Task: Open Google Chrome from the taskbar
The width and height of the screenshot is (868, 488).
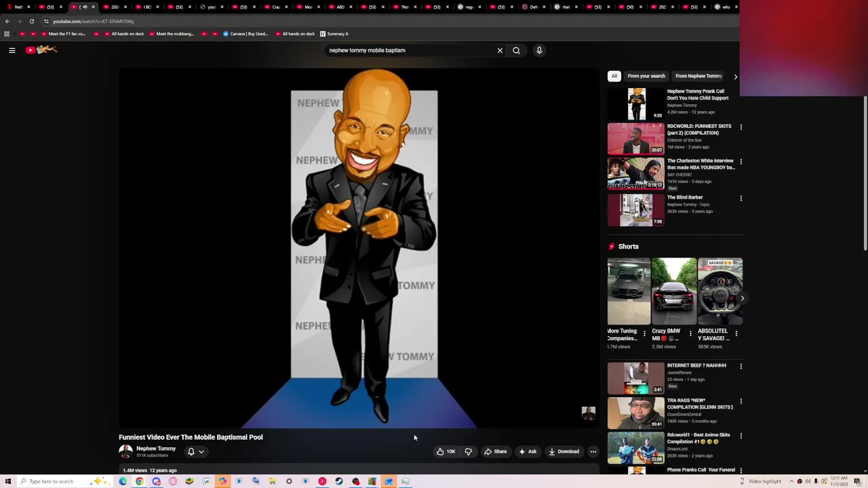Action: (x=140, y=481)
